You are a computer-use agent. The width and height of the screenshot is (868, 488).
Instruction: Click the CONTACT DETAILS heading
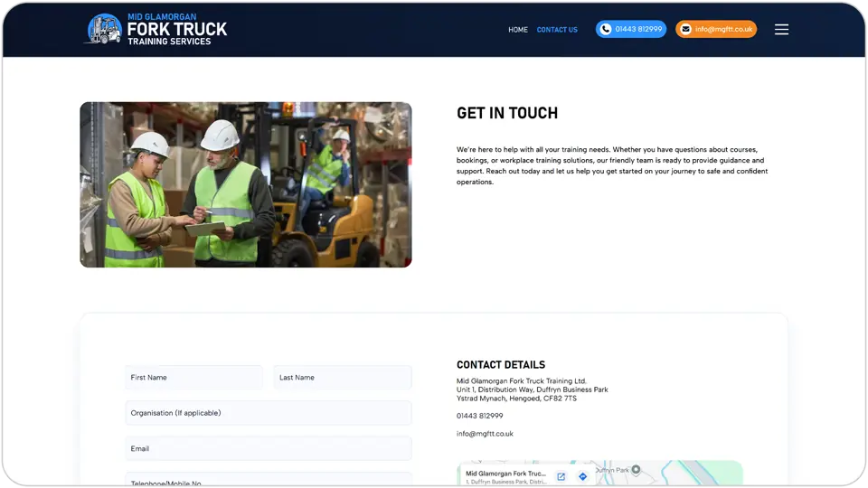[x=500, y=364]
